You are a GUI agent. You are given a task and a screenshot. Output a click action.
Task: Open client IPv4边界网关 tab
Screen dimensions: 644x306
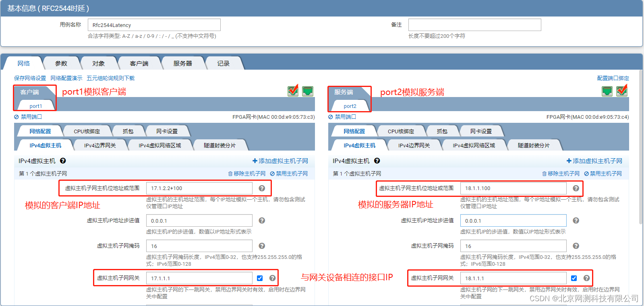100,145
